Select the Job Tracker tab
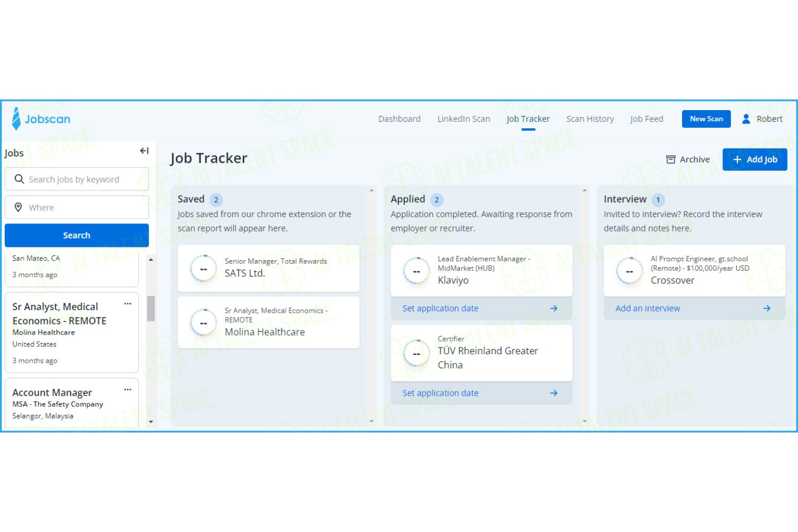 528,119
